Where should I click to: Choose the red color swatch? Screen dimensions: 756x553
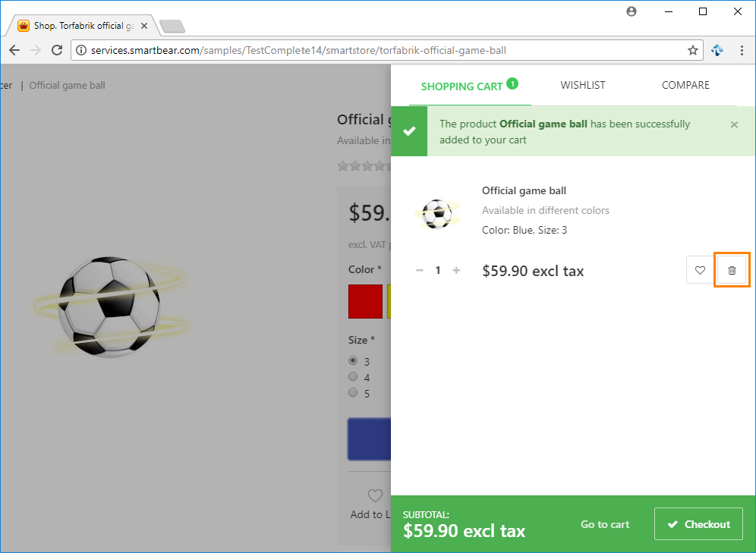coord(365,302)
